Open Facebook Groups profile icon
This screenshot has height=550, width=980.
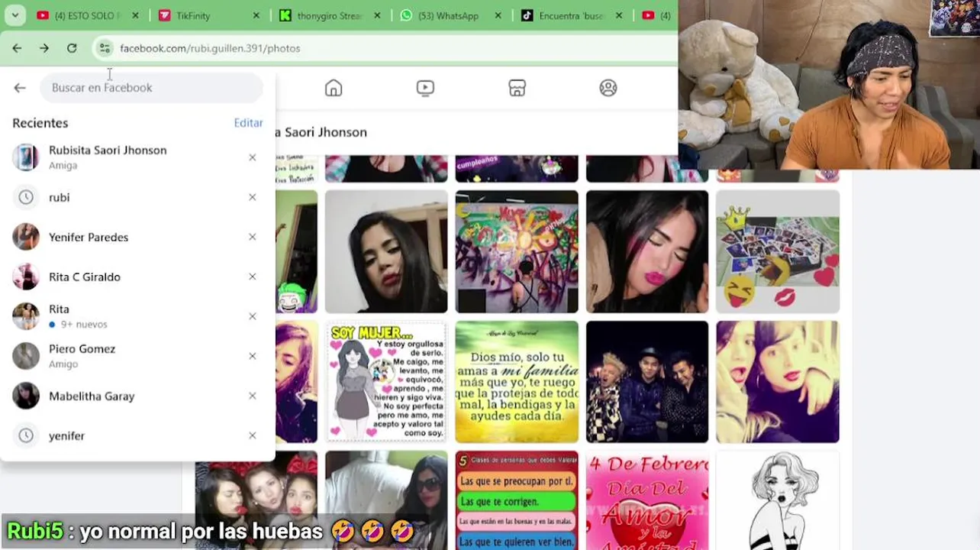click(608, 88)
